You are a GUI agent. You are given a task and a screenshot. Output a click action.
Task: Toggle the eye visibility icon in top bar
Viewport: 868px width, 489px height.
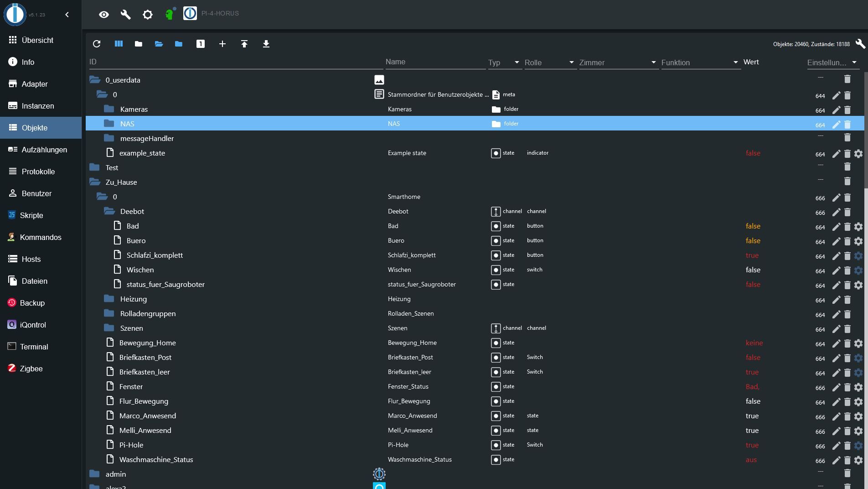[x=104, y=15]
